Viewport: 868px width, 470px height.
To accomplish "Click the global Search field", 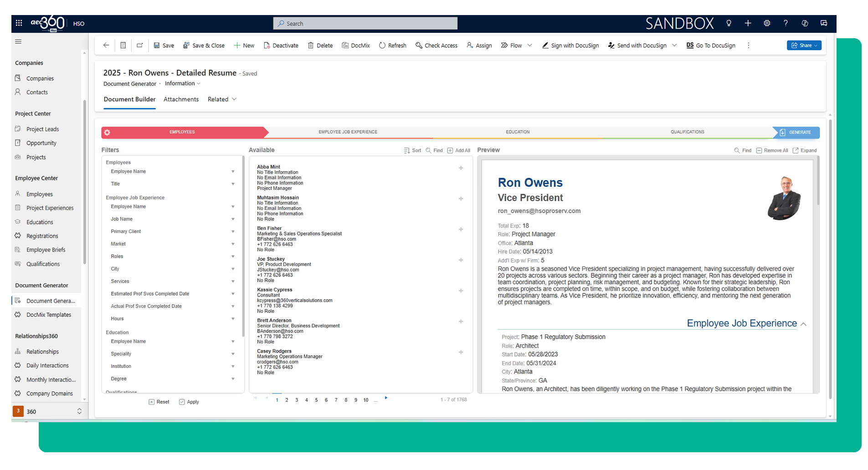I will 365,24.
